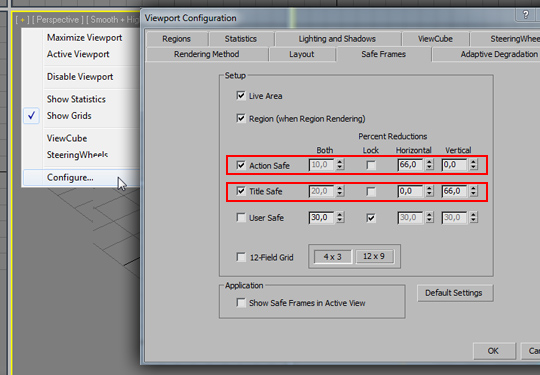This screenshot has height=375, width=540.
Task: Click the help question mark button
Action: pos(526,15)
